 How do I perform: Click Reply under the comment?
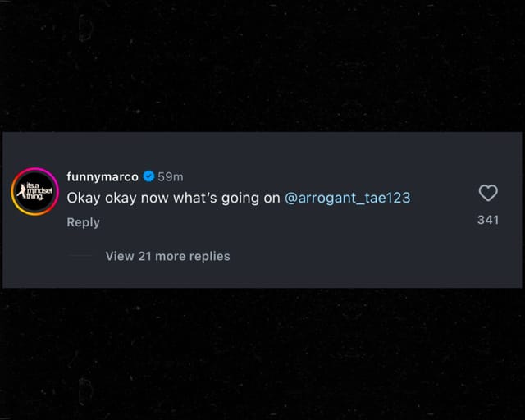click(83, 222)
